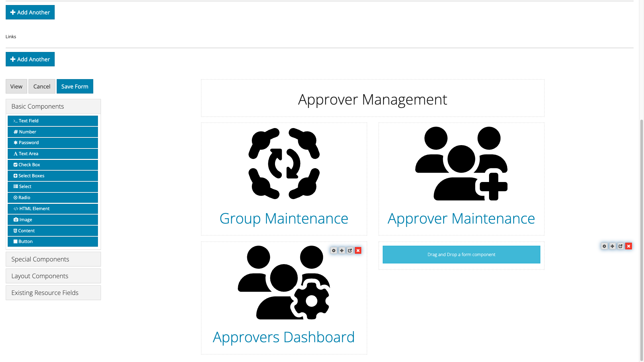Image resolution: width=644 pixels, height=362 pixels.
Task: Select the Radio component
Action: click(53, 197)
